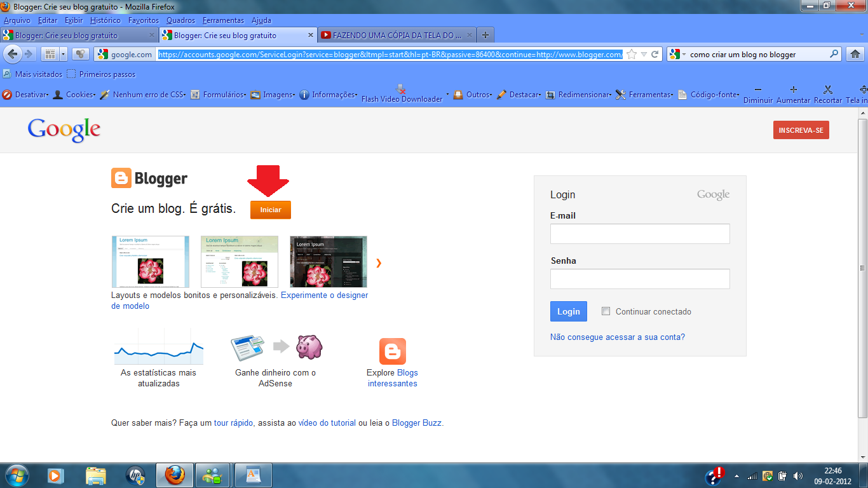Viewport: 868px width, 488px height.
Task: Open Mais visitados bookmarks
Action: [32, 74]
